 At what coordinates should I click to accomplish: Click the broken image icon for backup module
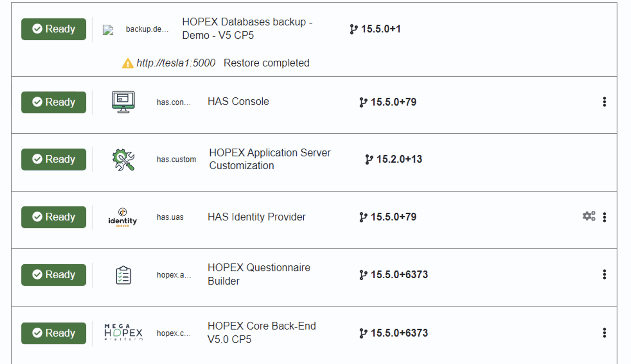click(x=108, y=30)
